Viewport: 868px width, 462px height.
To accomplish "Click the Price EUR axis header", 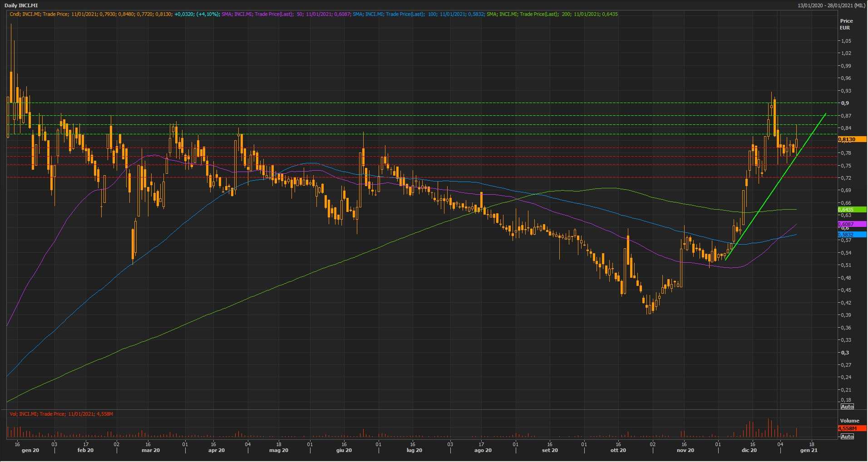I will pos(846,24).
